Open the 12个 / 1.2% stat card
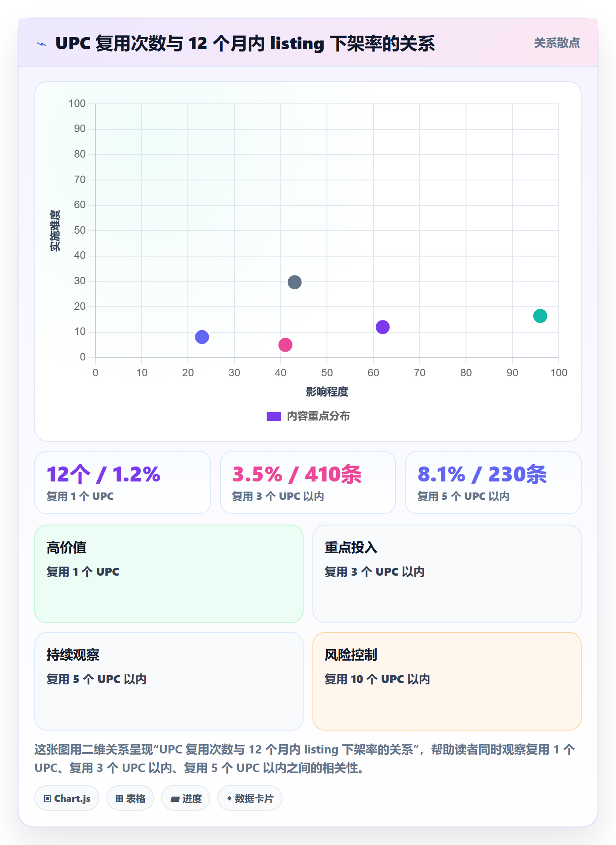 (x=123, y=482)
